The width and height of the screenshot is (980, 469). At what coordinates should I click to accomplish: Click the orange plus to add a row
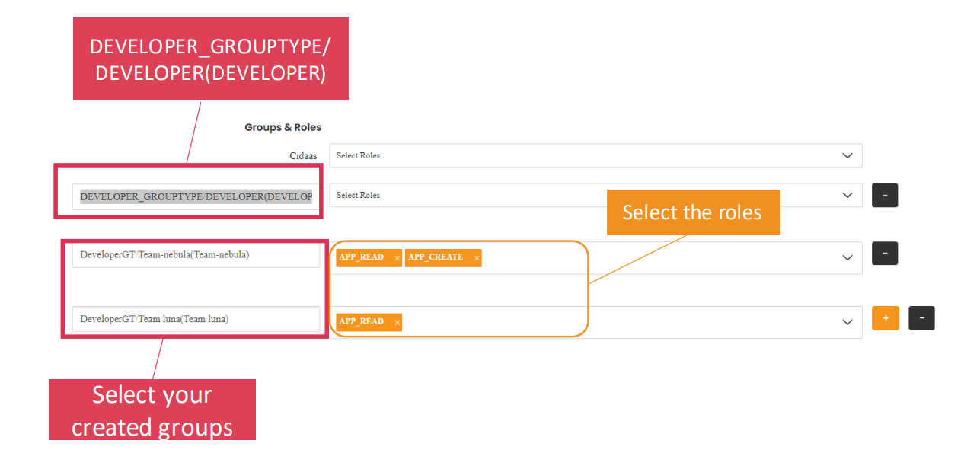coord(885,317)
